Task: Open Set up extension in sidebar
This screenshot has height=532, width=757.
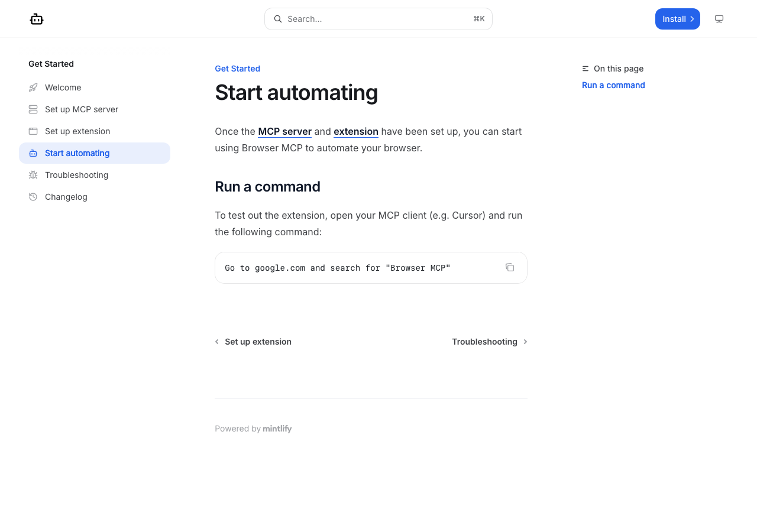Action: [95, 131]
